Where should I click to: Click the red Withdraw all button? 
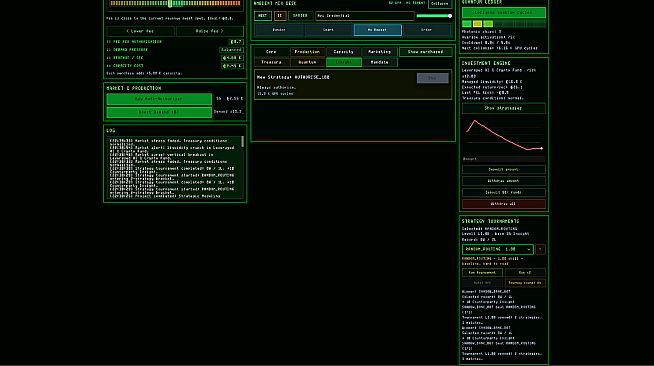click(x=503, y=204)
